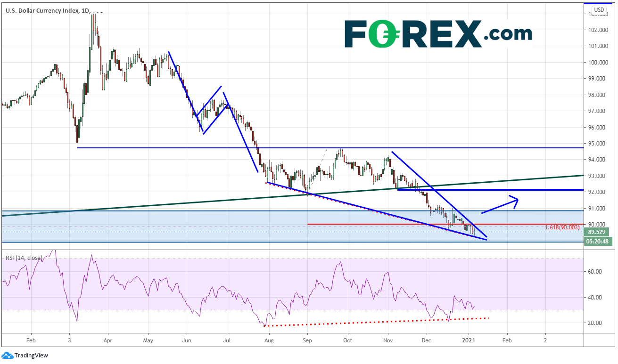
Task: Click the Aug label on time axis
Action: click(x=269, y=339)
